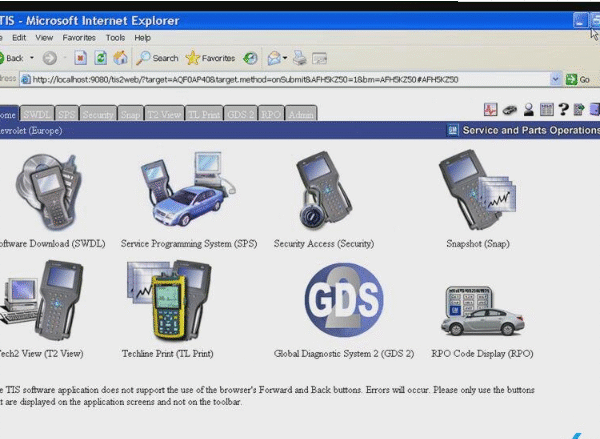
Task: Click the Go button
Action: [x=578, y=80]
